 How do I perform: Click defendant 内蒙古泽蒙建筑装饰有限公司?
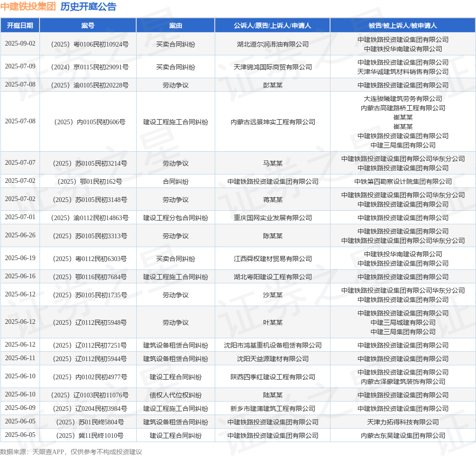403,382
